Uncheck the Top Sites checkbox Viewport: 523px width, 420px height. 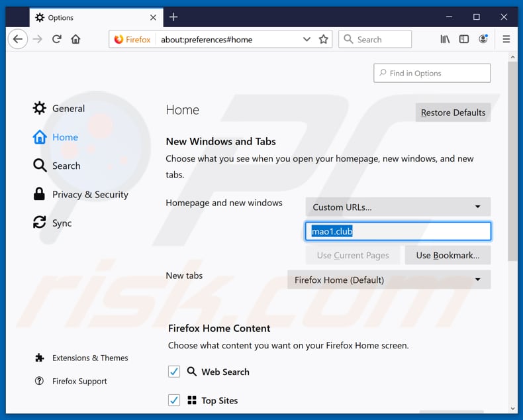click(173, 400)
